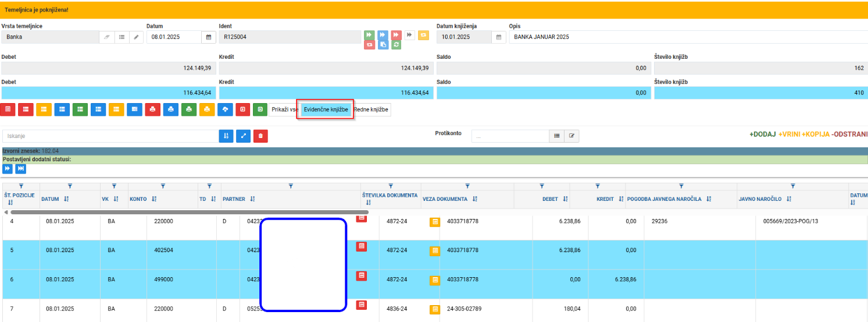Click the blue fast-forward icon next to Ident

pos(383,35)
